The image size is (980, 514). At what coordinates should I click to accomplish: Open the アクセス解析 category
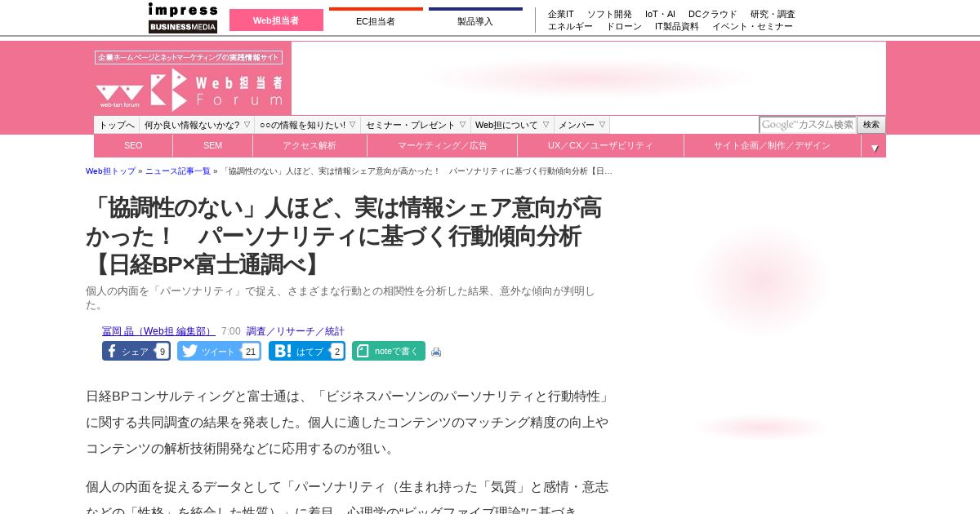pos(310,146)
